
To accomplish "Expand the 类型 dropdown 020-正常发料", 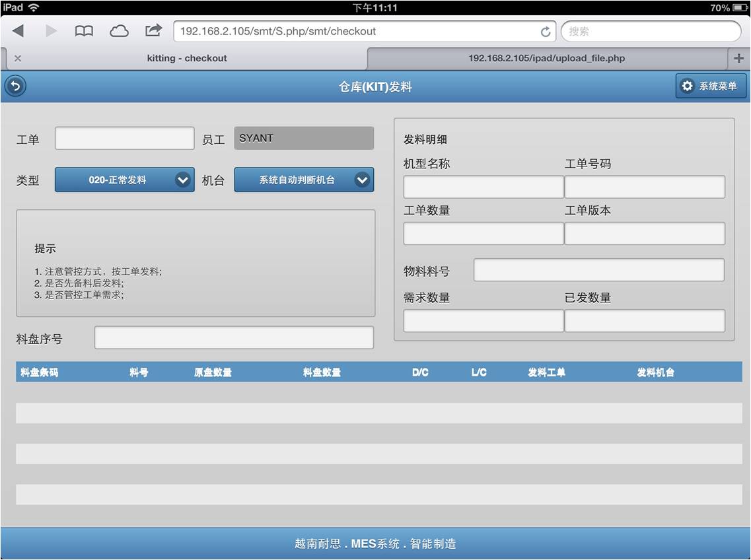I will [124, 180].
